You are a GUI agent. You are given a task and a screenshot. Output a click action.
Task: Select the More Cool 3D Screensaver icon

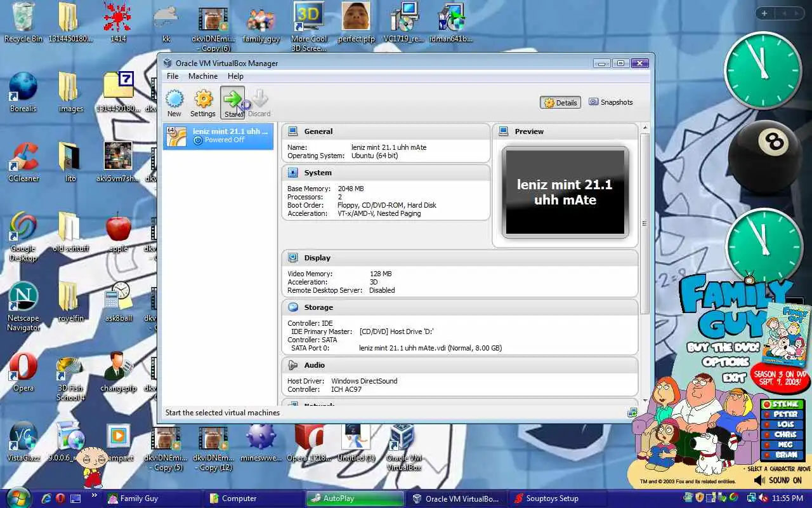tap(308, 27)
